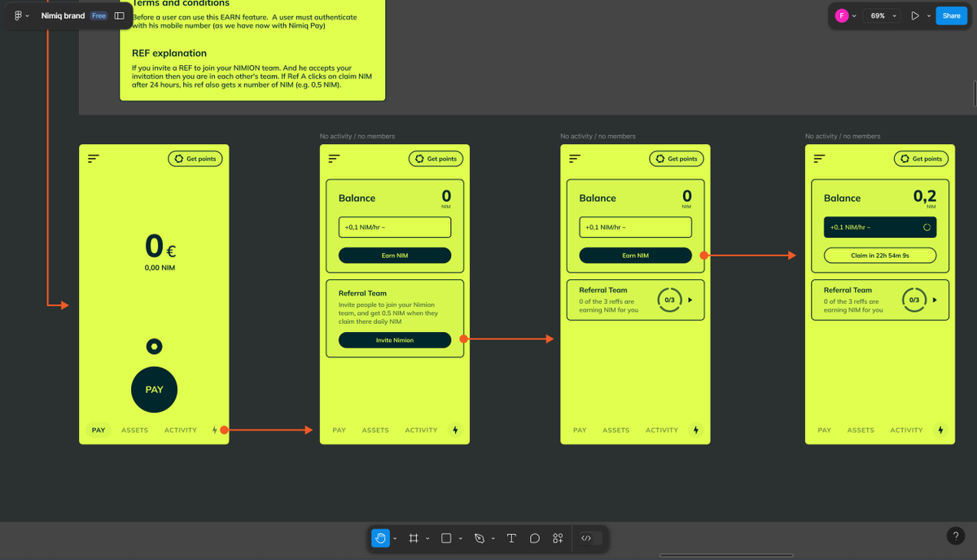Select ASSETS tab in the Invite Nimion frame
Screen dimensions: 977x560
pyautogui.click(x=375, y=430)
